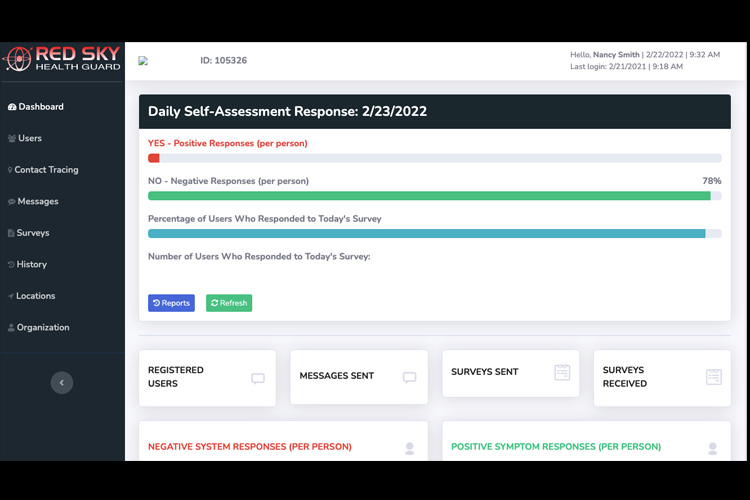Select Messages in the sidebar
The height and width of the screenshot is (500, 750).
coord(37,202)
